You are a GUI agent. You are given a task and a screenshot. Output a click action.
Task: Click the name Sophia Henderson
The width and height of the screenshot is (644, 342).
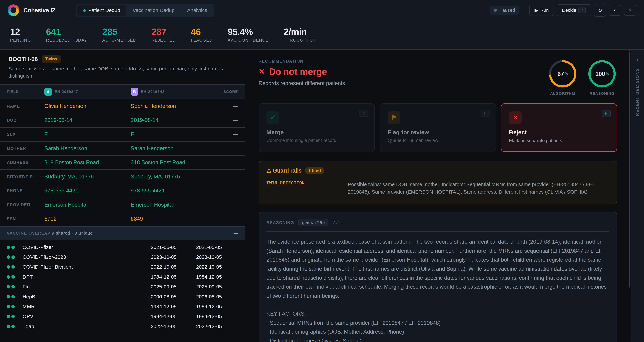[153, 106]
